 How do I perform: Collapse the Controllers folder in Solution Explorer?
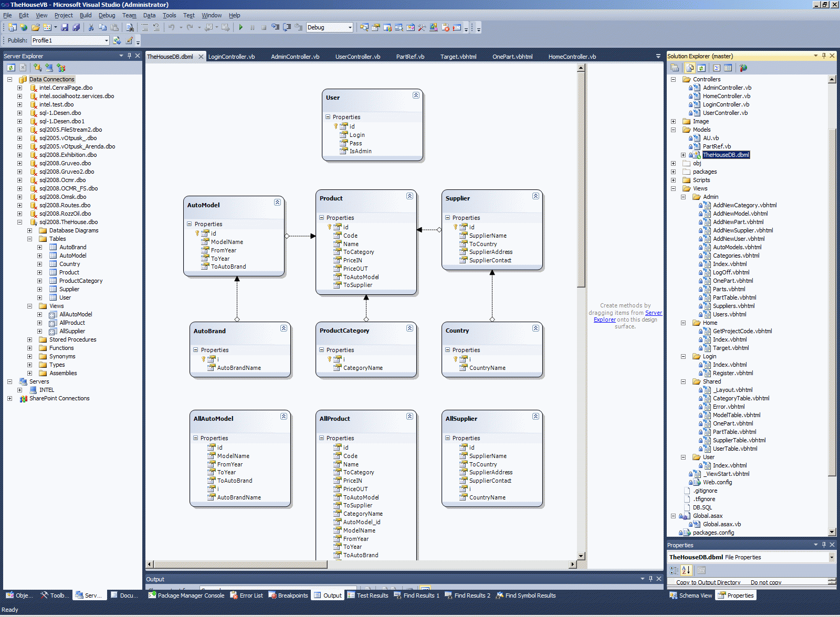[673, 79]
